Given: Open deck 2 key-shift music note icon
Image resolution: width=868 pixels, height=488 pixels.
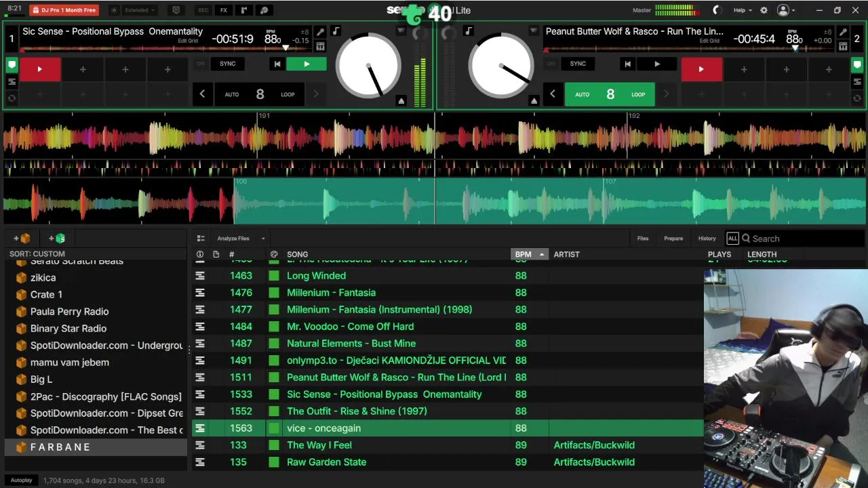Looking at the screenshot, I should pyautogui.click(x=468, y=31).
